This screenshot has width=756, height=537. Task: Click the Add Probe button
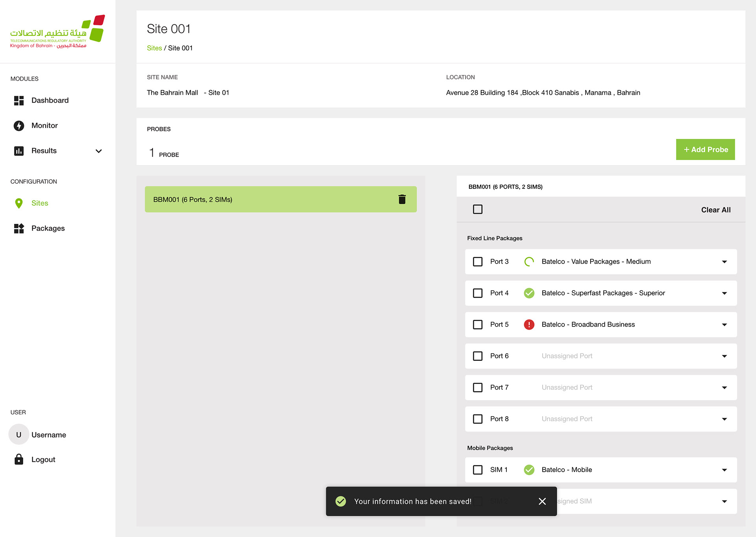coord(705,149)
